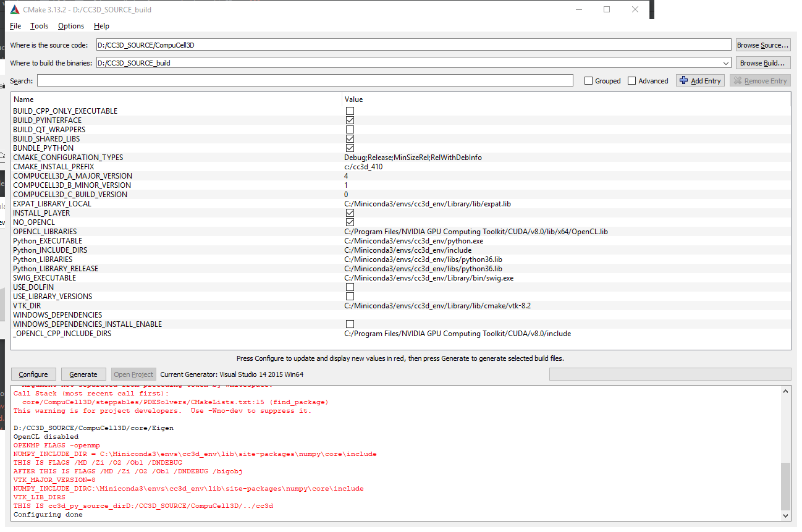Check the USE_DOLFIN option
Screen dimensions: 802x532
[x=350, y=287]
